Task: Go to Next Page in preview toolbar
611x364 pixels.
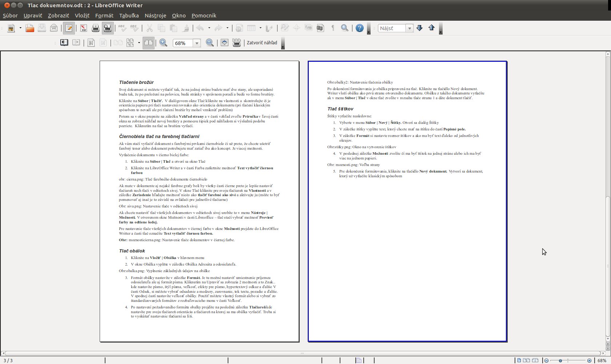Action: [x=76, y=43]
